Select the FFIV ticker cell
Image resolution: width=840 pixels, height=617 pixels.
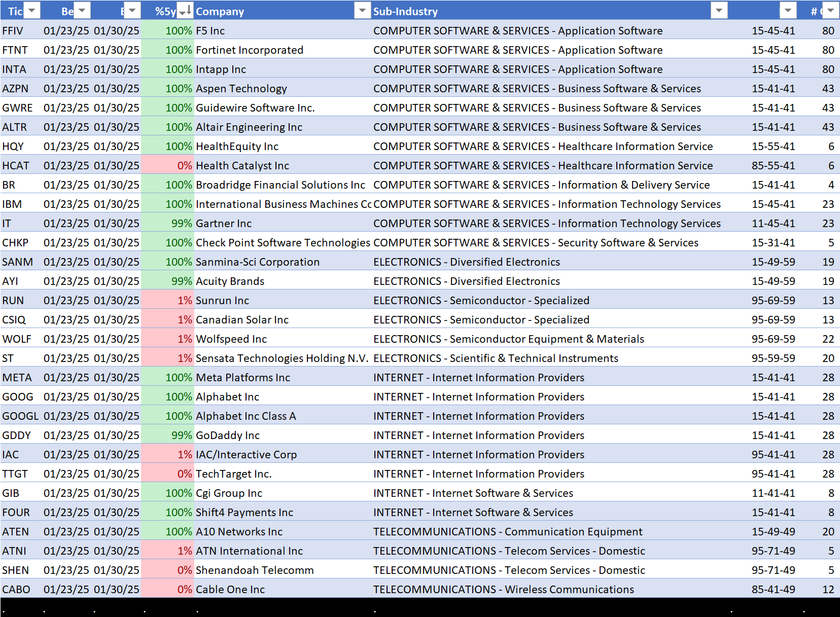(x=21, y=30)
